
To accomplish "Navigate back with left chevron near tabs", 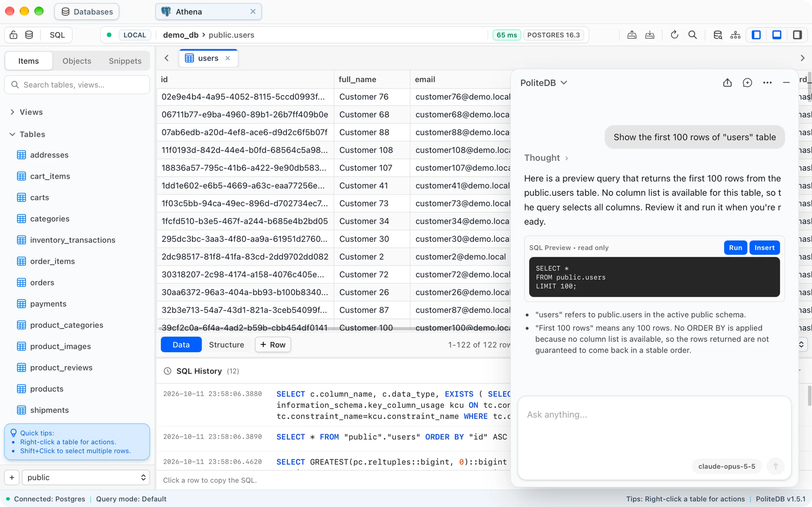I will point(166,58).
